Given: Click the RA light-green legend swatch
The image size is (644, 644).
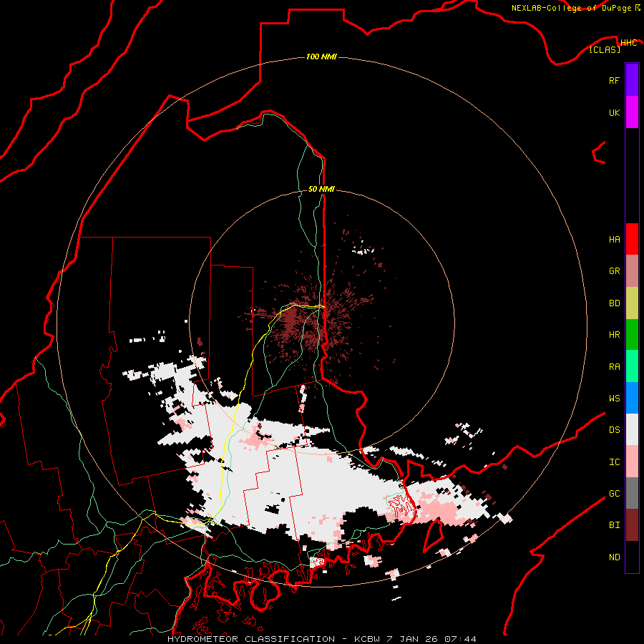Looking at the screenshot, I should (x=632, y=366).
